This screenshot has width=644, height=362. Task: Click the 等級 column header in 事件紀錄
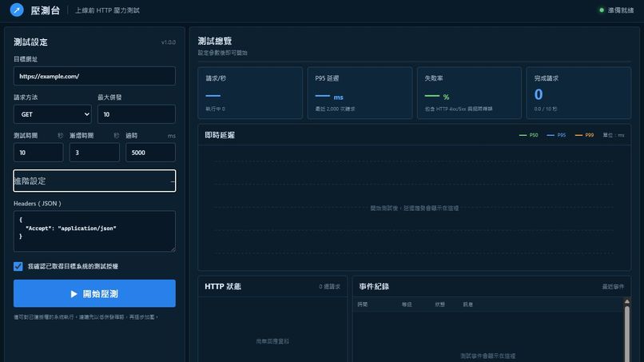[x=407, y=304]
